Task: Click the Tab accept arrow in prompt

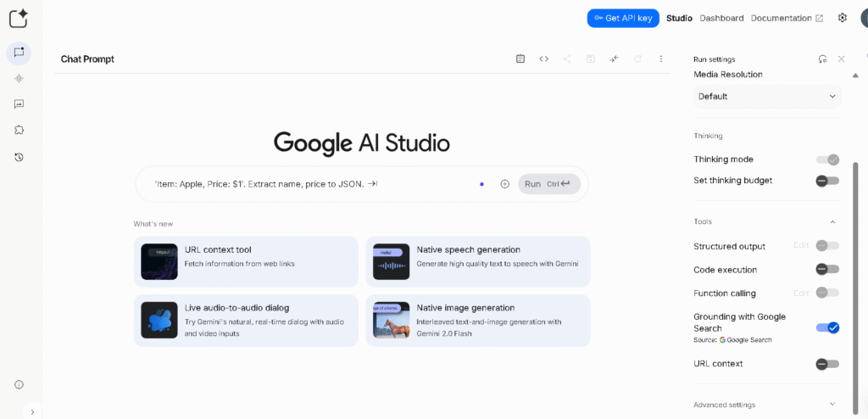Action: (x=373, y=184)
